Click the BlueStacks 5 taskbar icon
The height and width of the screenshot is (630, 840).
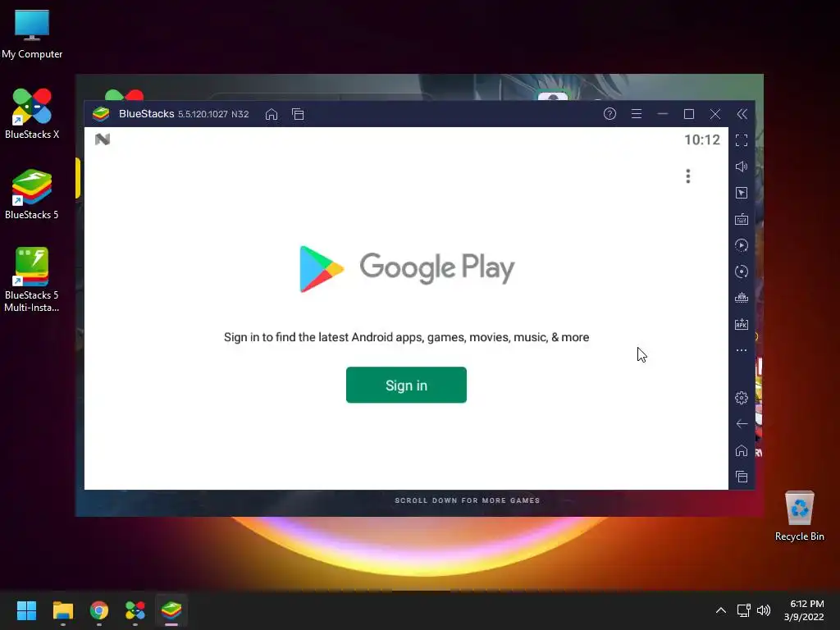(x=171, y=610)
